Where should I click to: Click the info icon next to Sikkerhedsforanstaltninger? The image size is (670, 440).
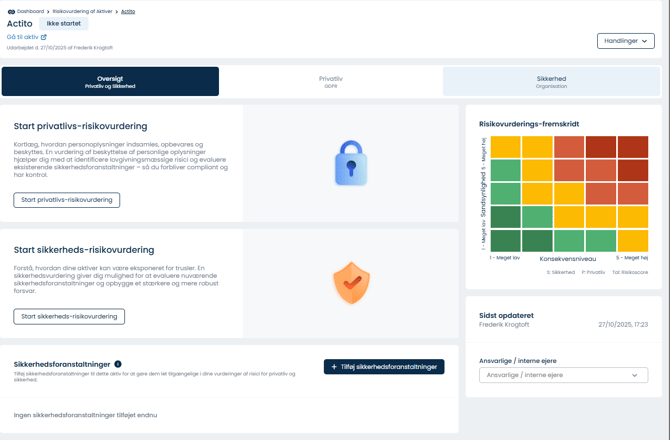[118, 364]
